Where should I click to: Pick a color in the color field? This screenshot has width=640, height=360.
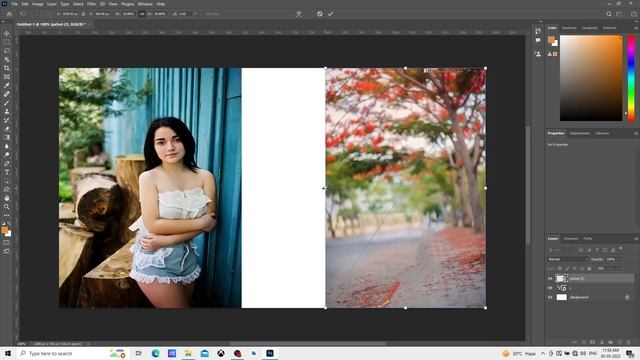coord(591,78)
